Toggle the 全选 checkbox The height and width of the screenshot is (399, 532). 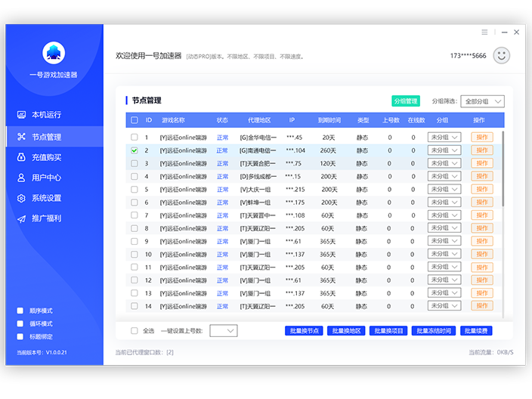click(135, 331)
